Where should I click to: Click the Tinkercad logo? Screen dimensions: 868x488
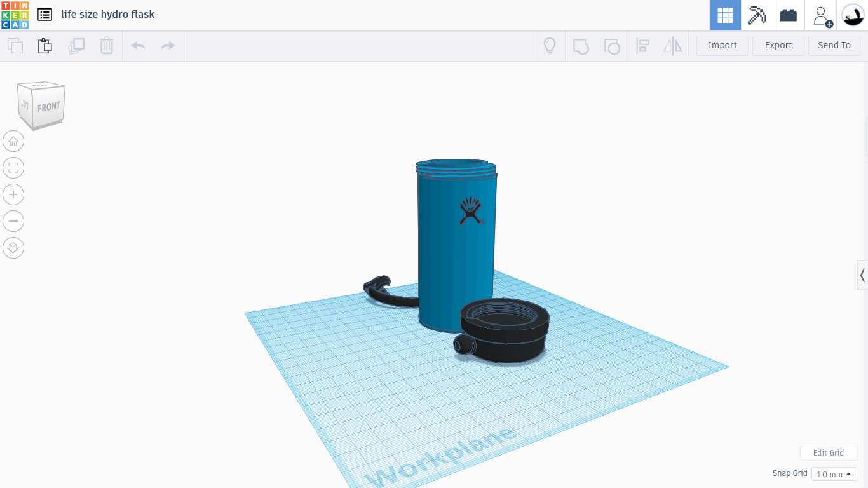(15, 15)
